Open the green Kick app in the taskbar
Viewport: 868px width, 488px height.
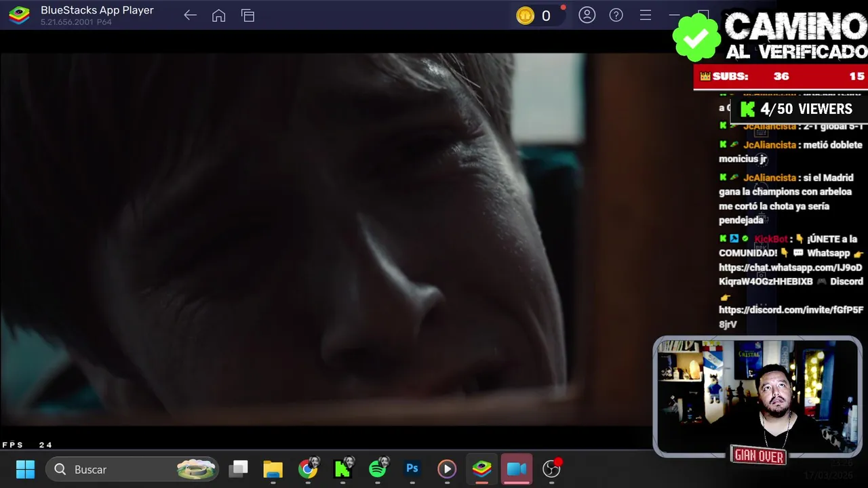click(x=343, y=468)
